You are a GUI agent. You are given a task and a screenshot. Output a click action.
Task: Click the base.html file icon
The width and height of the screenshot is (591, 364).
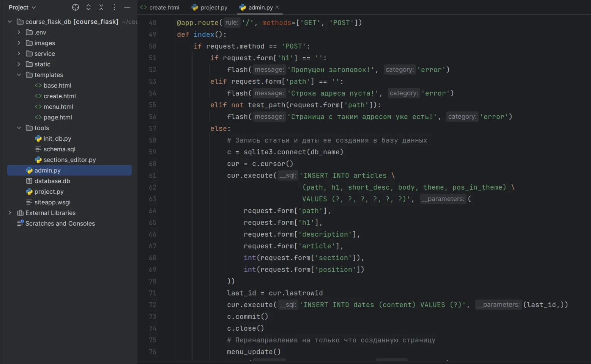pyautogui.click(x=38, y=85)
